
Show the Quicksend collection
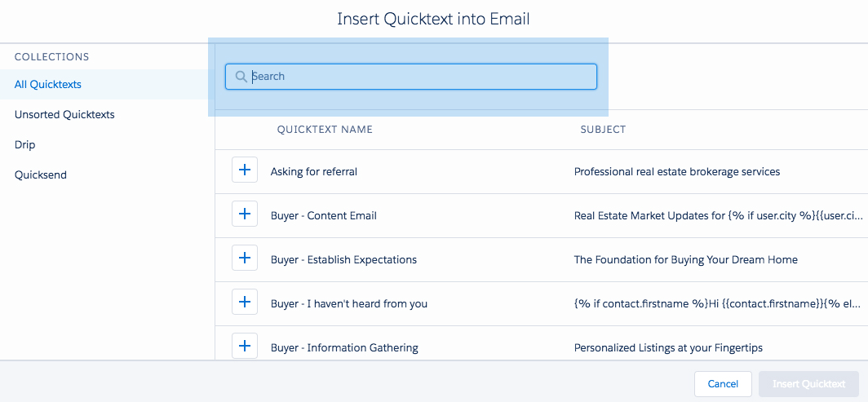(41, 174)
